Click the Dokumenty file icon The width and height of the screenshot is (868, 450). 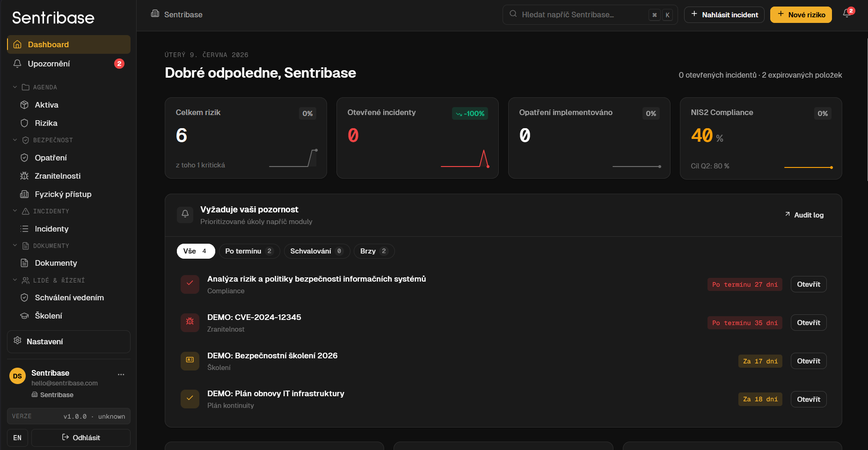pyautogui.click(x=24, y=263)
